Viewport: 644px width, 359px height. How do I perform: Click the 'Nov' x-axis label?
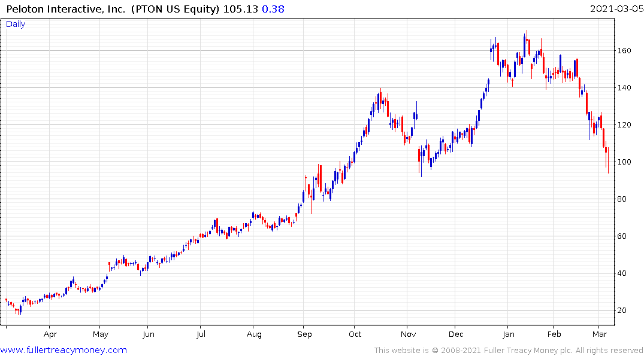(x=408, y=334)
